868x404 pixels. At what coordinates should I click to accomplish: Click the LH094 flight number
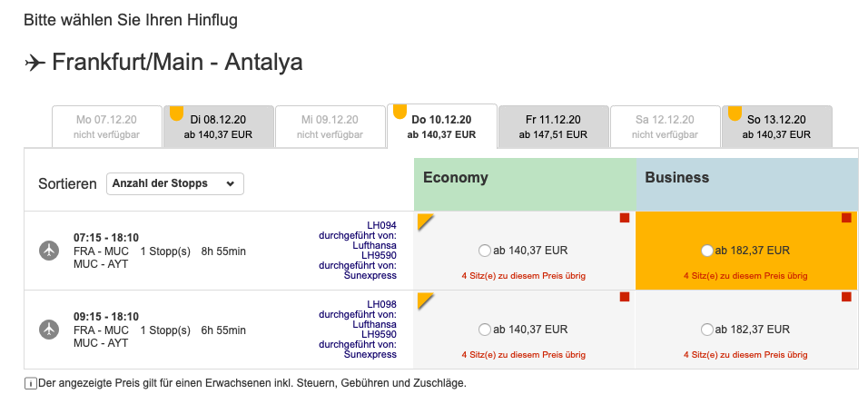pos(381,225)
